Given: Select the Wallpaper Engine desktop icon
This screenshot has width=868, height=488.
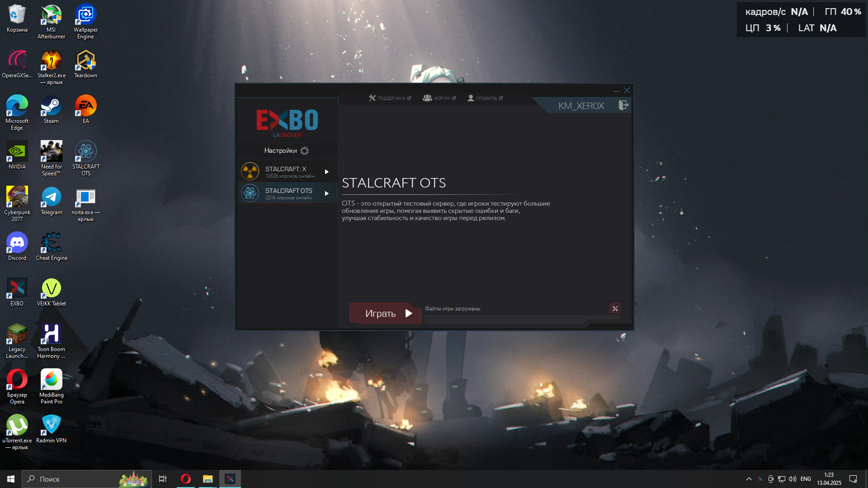Looking at the screenshot, I should point(86,22).
